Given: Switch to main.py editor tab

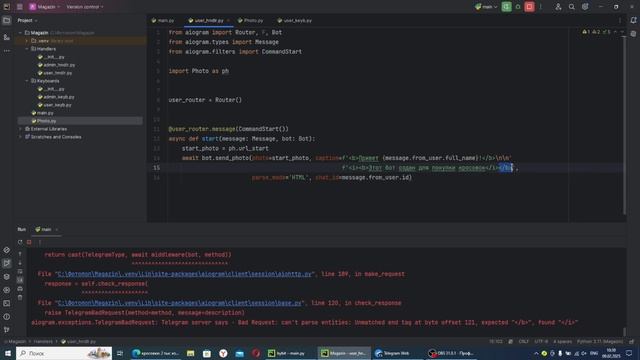Looking at the screenshot, I should pyautogui.click(x=163, y=20).
